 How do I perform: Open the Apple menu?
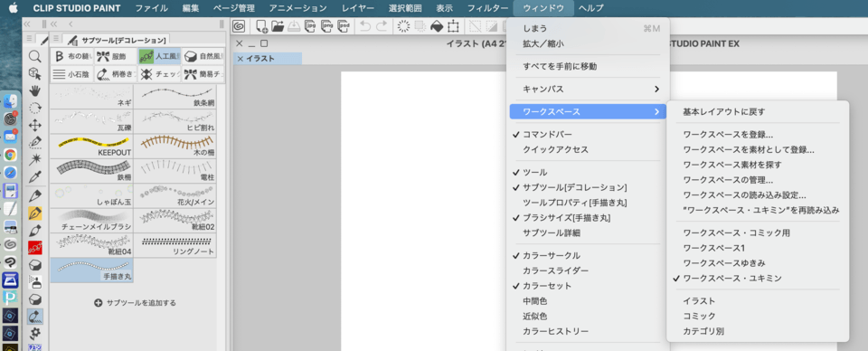point(14,8)
